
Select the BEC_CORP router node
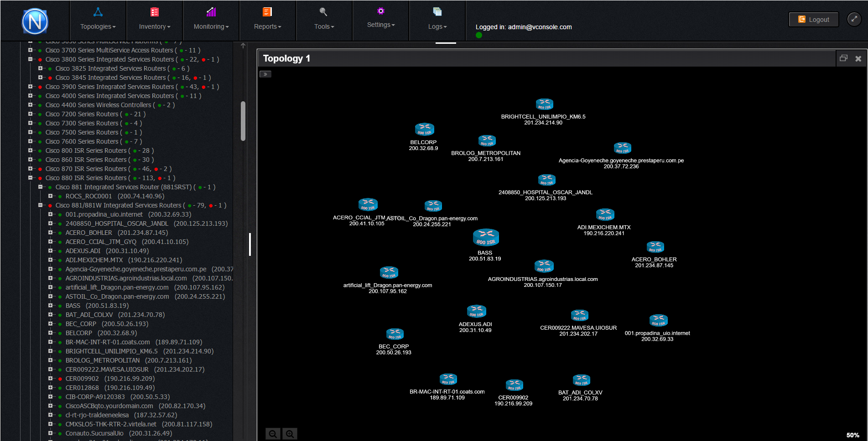click(x=395, y=334)
